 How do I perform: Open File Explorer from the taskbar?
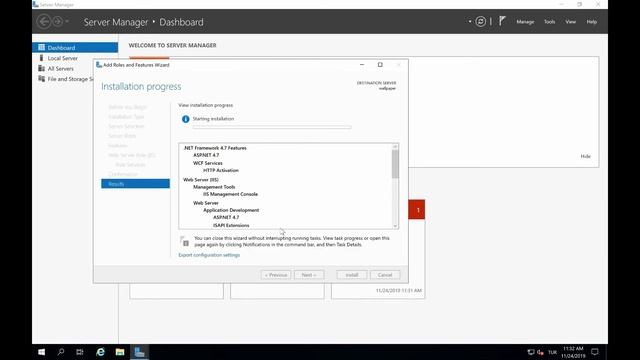pos(120,352)
